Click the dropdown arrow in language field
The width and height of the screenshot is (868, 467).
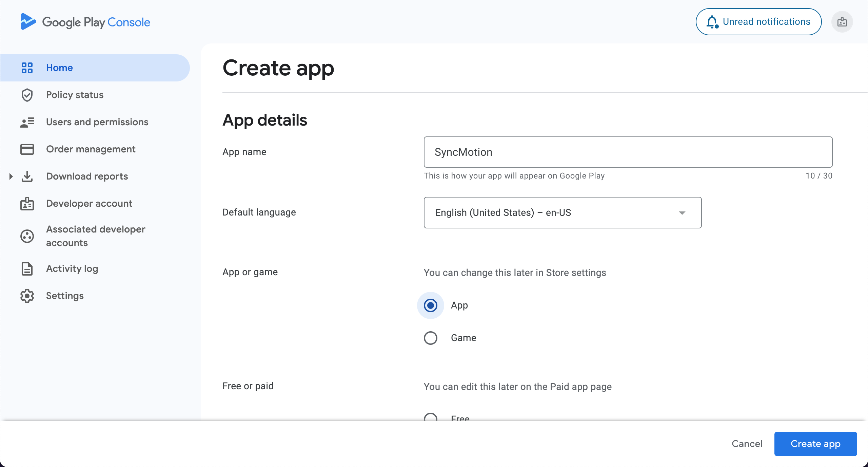682,213
